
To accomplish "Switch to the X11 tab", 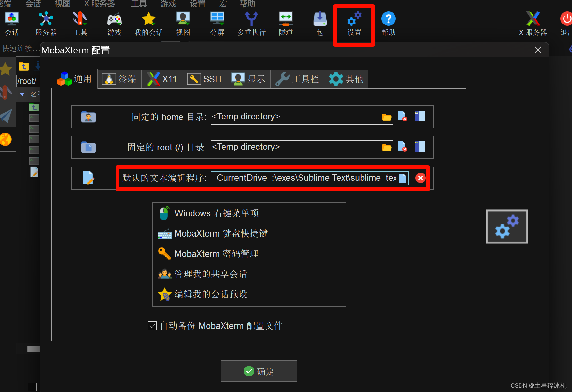I will tap(162, 79).
